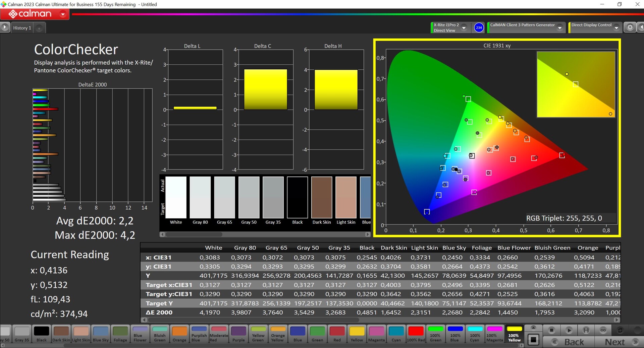Select the 100% Yellow color patch
644x348 pixels.
pyautogui.click(x=514, y=334)
